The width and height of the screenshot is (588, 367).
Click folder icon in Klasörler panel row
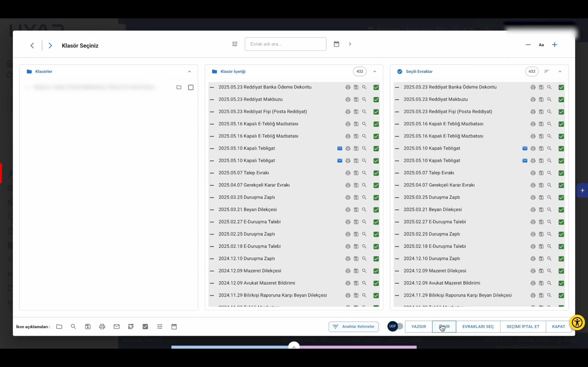coord(179,87)
